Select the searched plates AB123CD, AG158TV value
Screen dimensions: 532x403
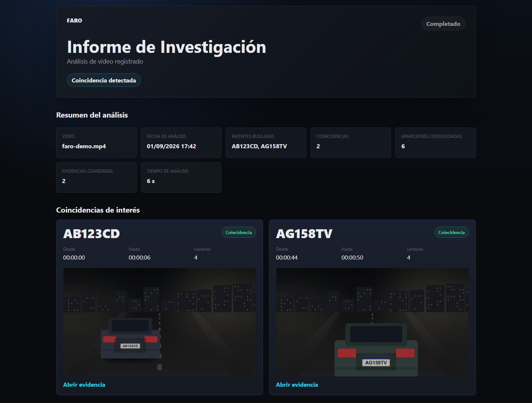[259, 146]
